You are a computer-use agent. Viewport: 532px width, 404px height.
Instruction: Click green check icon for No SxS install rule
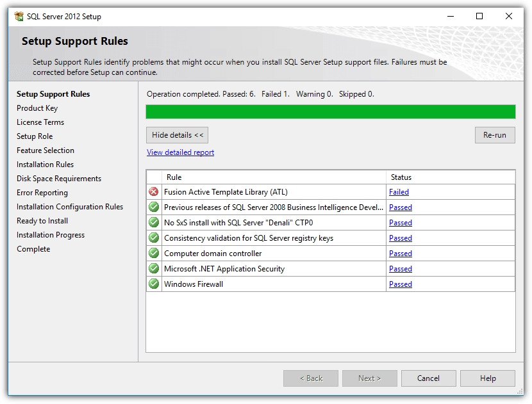(x=154, y=222)
